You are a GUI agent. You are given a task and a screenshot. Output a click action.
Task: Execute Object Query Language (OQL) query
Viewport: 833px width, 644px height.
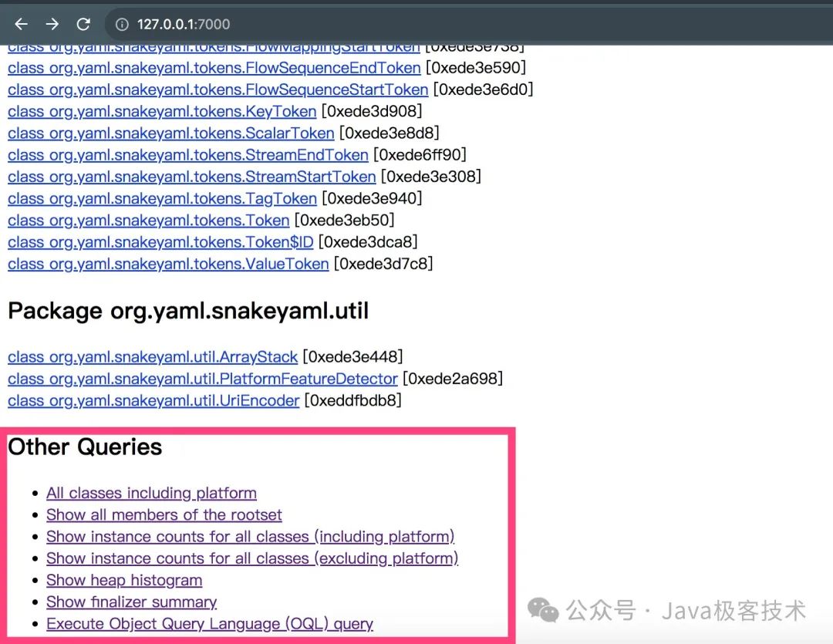point(210,624)
